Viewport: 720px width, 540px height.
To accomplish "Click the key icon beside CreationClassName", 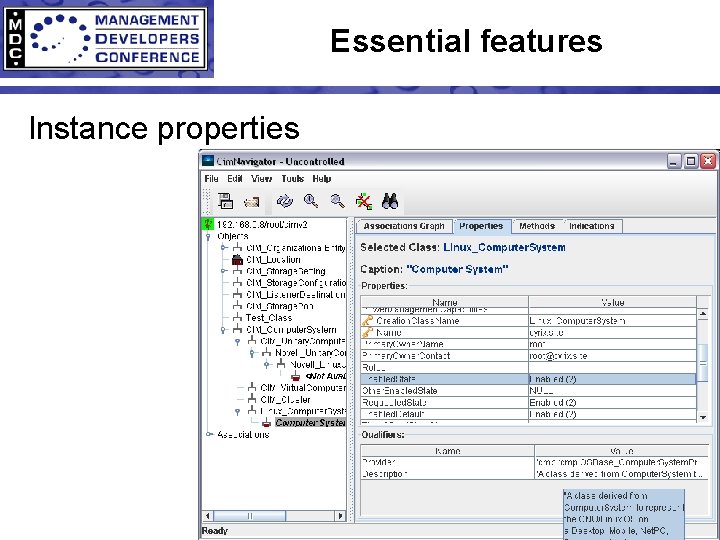I will [367, 321].
